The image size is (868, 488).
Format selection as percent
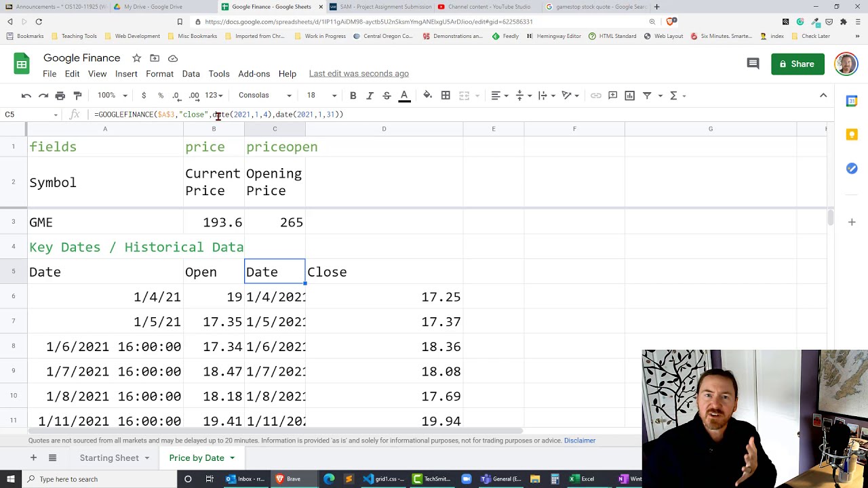(x=161, y=96)
